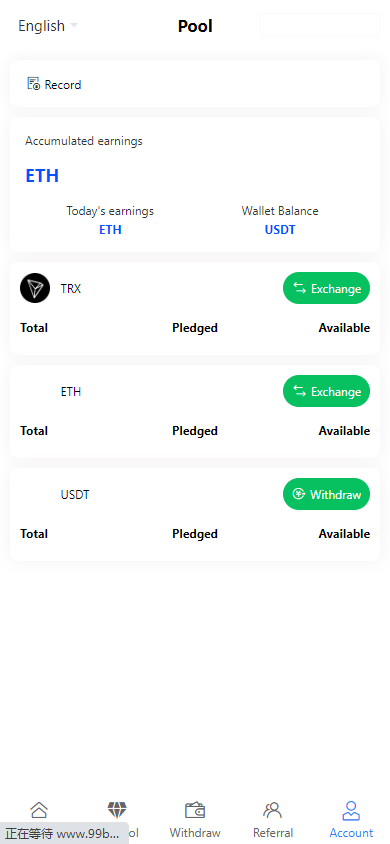Image resolution: width=390 pixels, height=844 pixels.
Task: Select the Pool diamond icon
Action: 117,810
